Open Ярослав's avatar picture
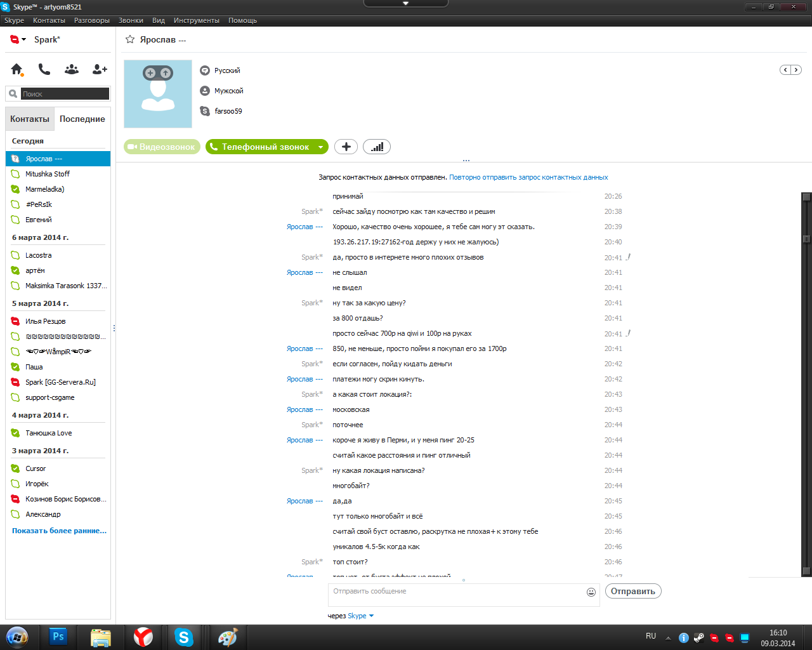The height and width of the screenshot is (650, 812). tap(158, 94)
